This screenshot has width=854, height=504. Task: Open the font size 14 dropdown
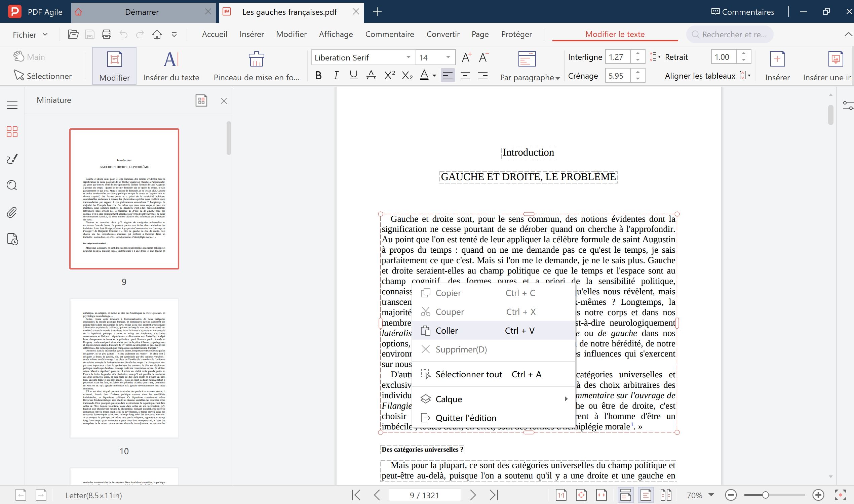448,57
